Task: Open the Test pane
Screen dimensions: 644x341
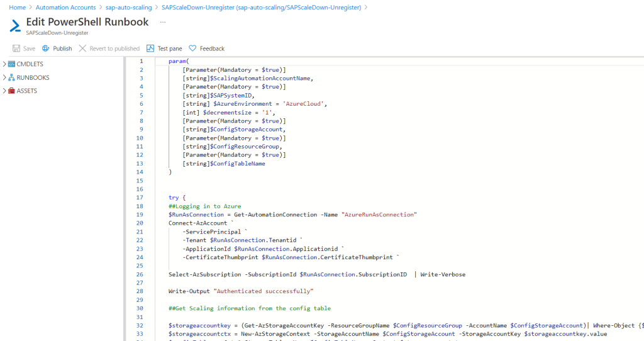Action: [x=170, y=48]
